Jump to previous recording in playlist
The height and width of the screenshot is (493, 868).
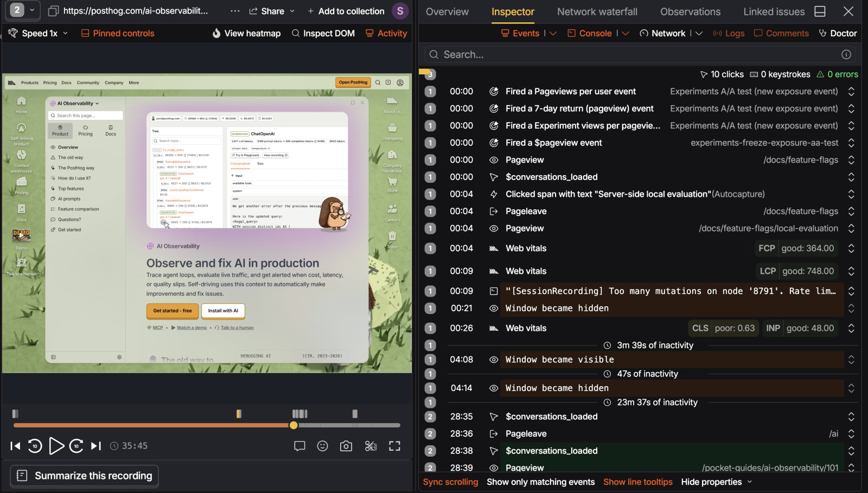coord(15,446)
